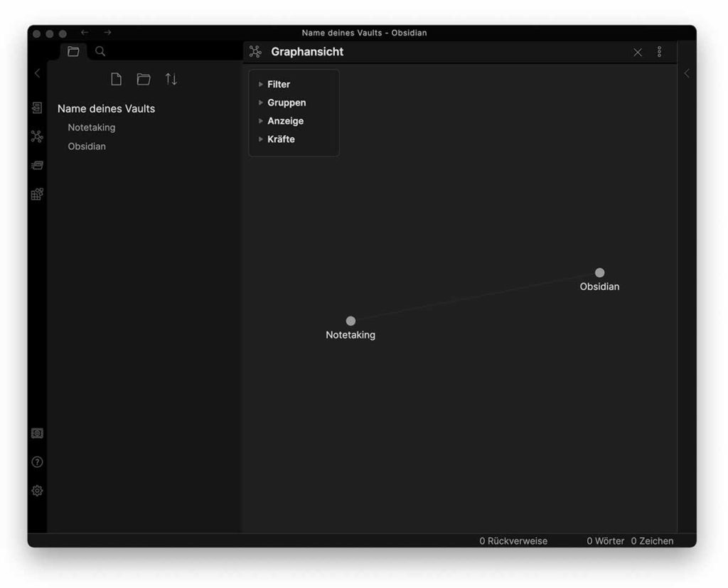Image resolution: width=728 pixels, height=588 pixels.
Task: Select the vault title Name deines Vaults
Action: (x=107, y=109)
